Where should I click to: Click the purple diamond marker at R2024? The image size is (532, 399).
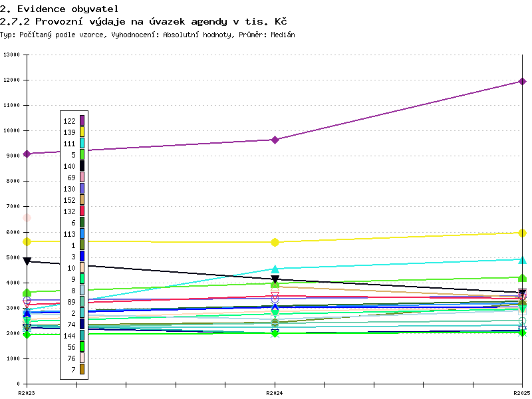[x=275, y=140]
